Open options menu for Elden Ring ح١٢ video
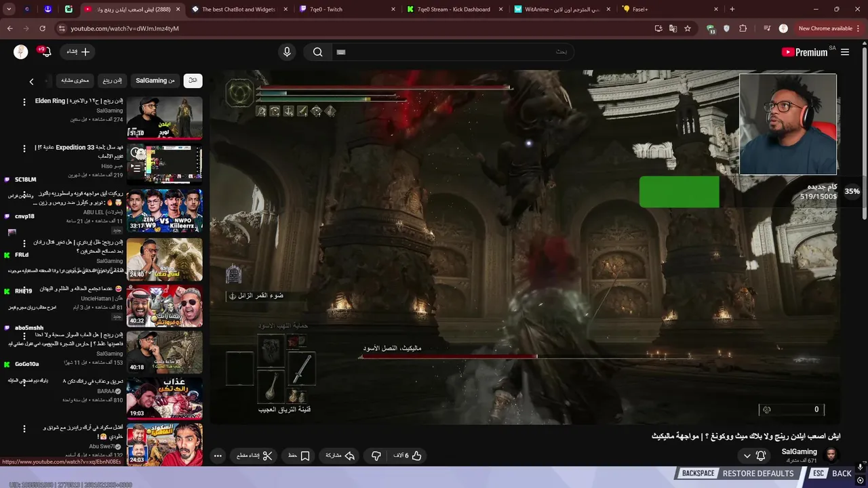This screenshot has width=868, height=488. [x=24, y=102]
